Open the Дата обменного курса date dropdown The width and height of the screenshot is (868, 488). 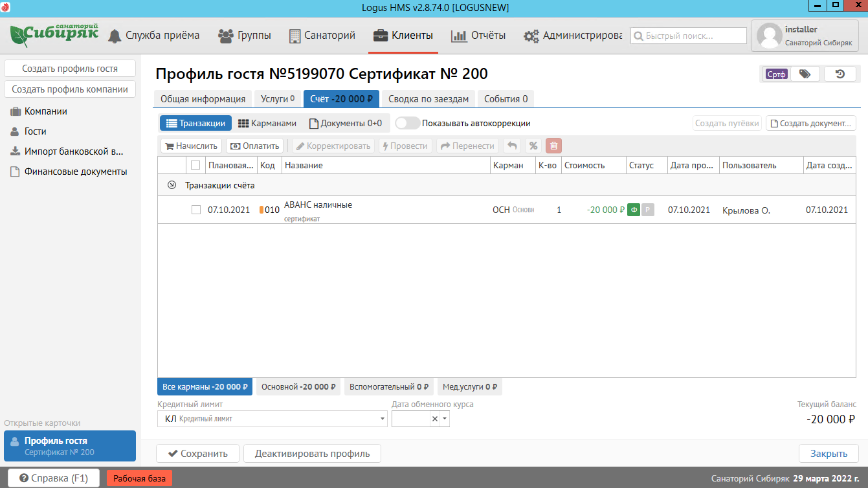click(x=445, y=419)
